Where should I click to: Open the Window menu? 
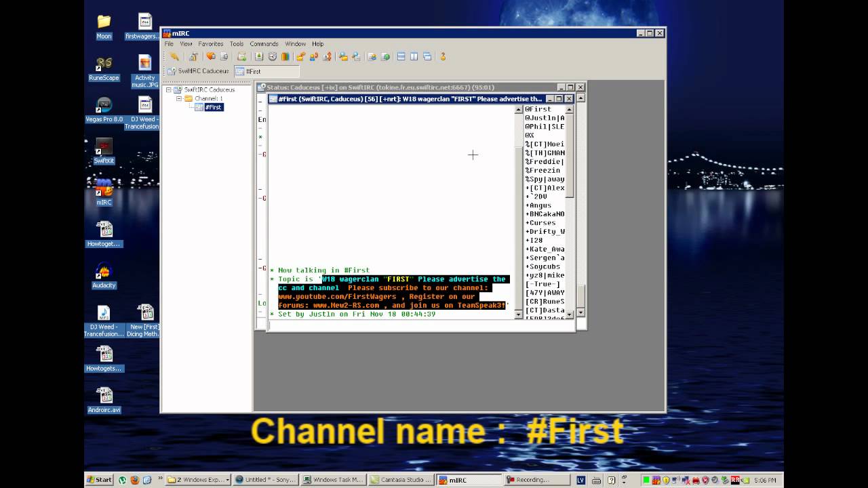295,44
